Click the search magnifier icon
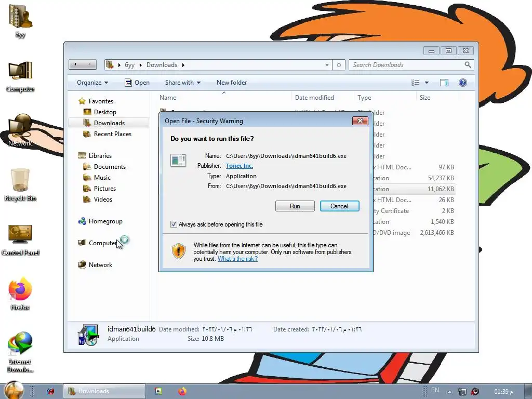This screenshot has width=532, height=399. tap(468, 64)
